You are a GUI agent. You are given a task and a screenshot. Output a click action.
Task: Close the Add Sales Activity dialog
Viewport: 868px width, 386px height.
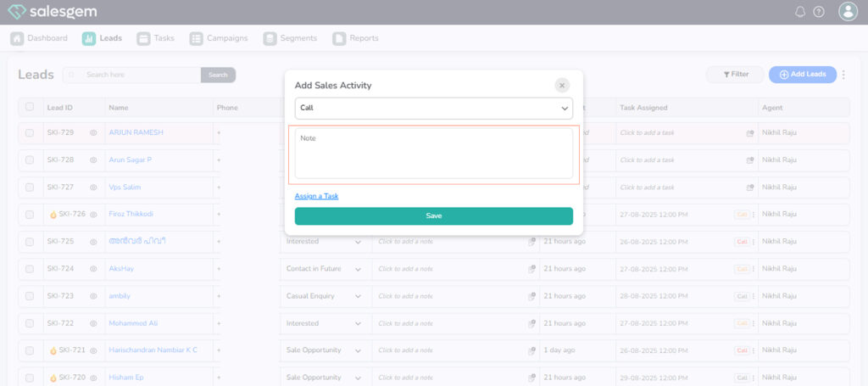tap(562, 85)
